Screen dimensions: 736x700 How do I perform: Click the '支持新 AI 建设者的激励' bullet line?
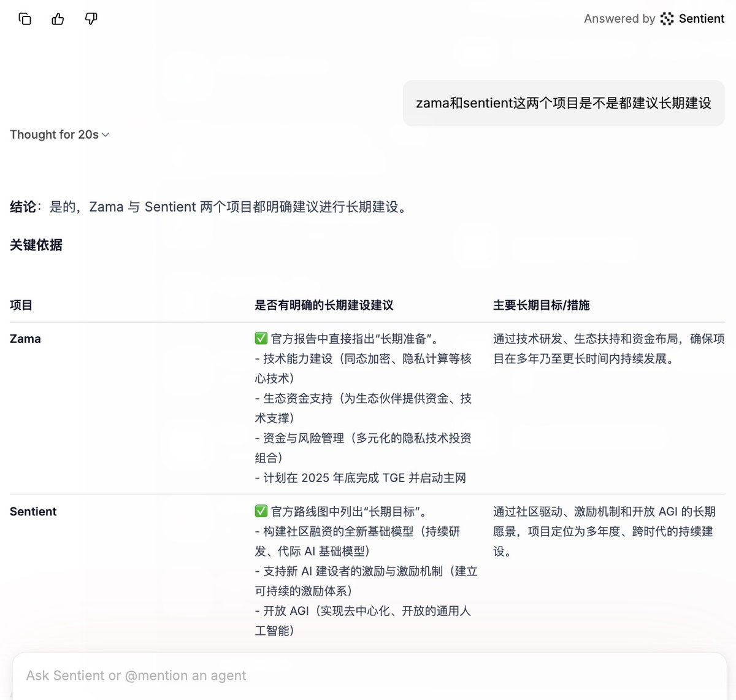click(x=366, y=582)
